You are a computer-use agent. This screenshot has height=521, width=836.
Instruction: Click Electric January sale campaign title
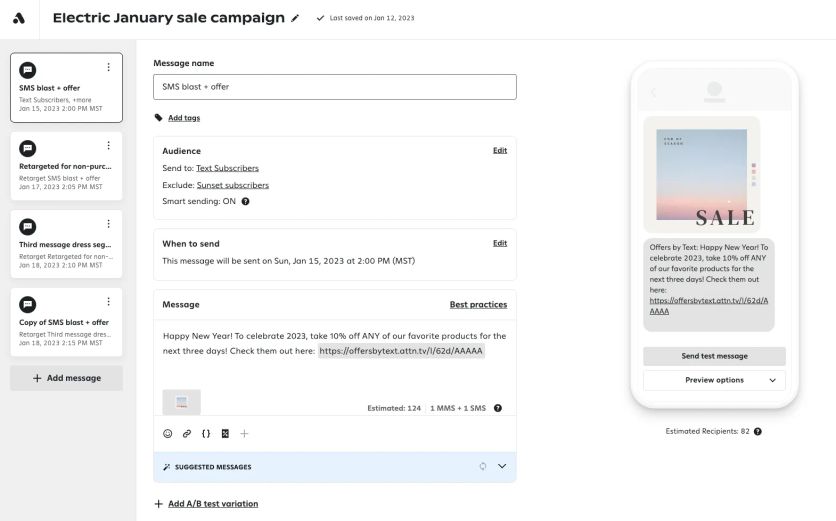(168, 18)
